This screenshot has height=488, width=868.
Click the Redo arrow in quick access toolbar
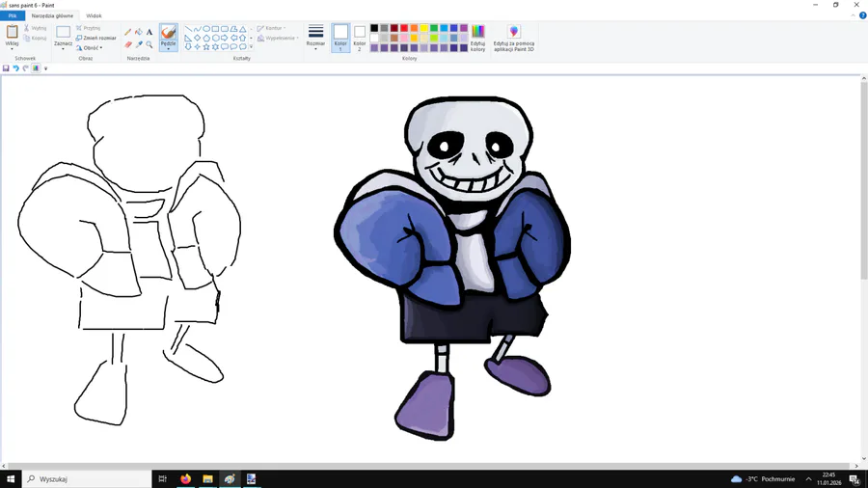click(25, 68)
